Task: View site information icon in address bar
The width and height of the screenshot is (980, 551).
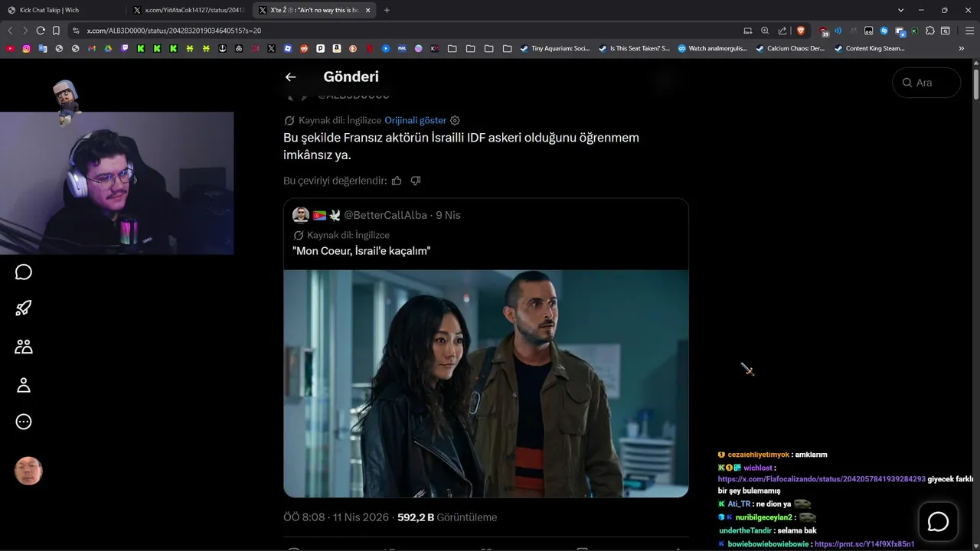Action: 75,31
